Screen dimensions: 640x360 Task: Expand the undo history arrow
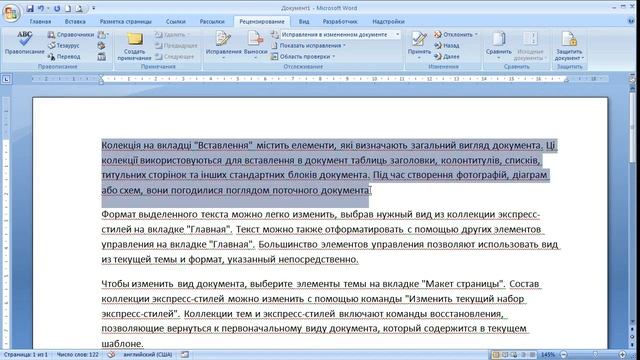click(x=48, y=8)
